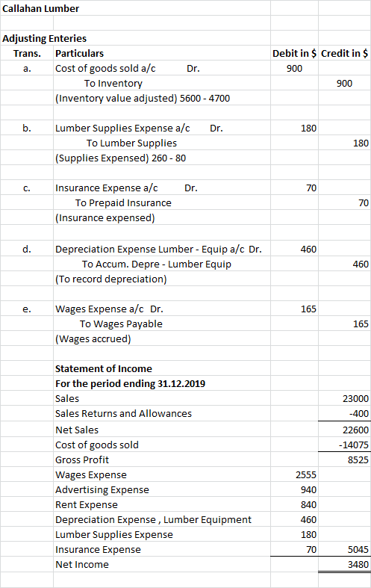Select "Depreciation Expense , Lumber Equipment" label
The height and width of the screenshot is (588, 371).
[x=153, y=520]
